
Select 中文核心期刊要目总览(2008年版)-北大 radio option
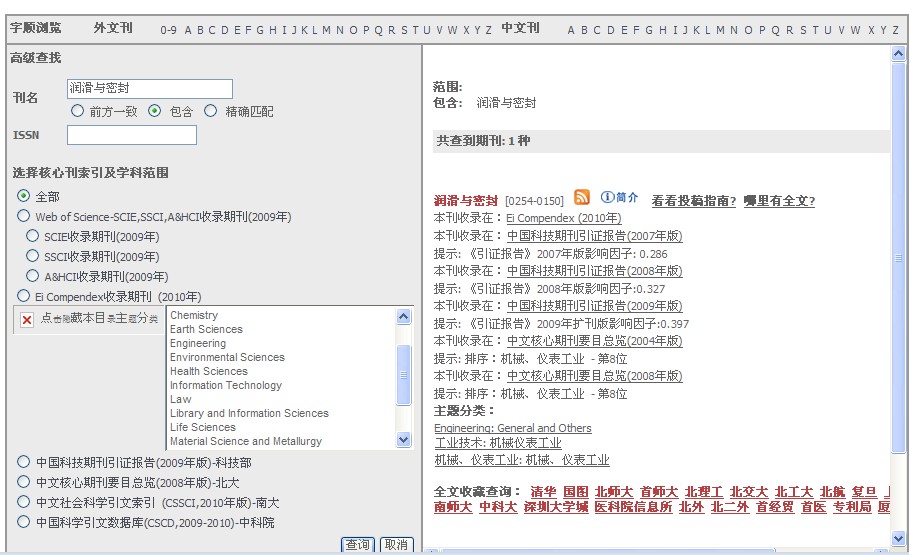23,481
